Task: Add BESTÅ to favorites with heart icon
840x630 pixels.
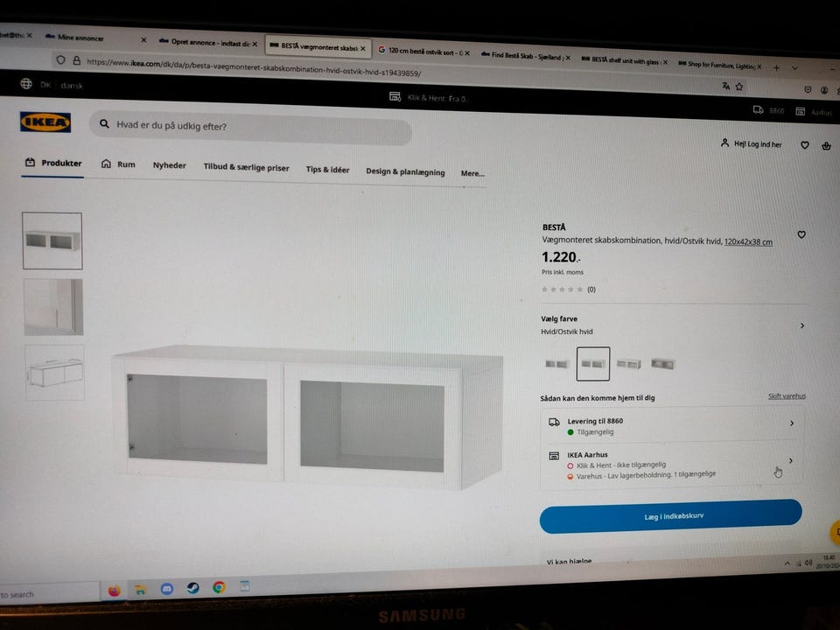Action: pos(801,234)
